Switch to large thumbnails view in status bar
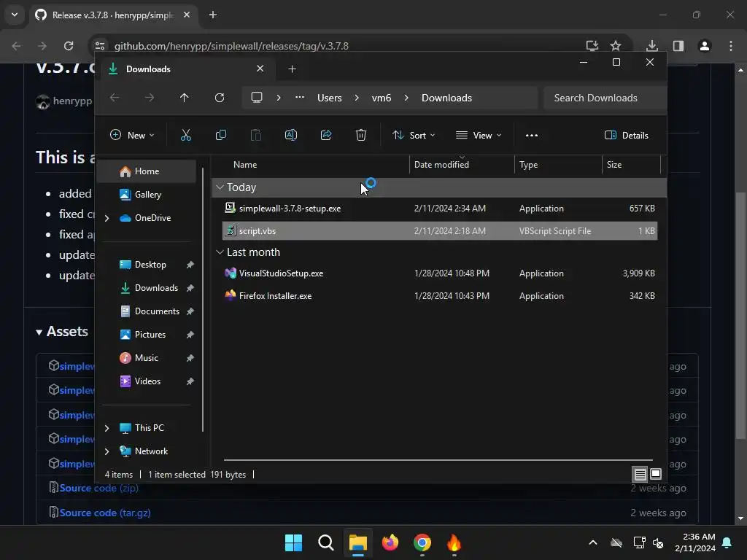Image resolution: width=747 pixels, height=560 pixels. pyautogui.click(x=656, y=474)
